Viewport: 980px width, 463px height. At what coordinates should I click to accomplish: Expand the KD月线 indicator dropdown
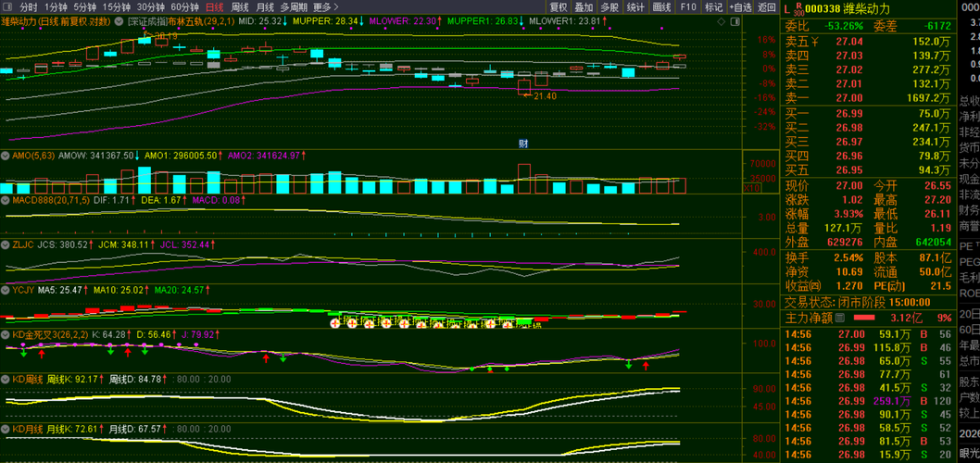(5, 429)
